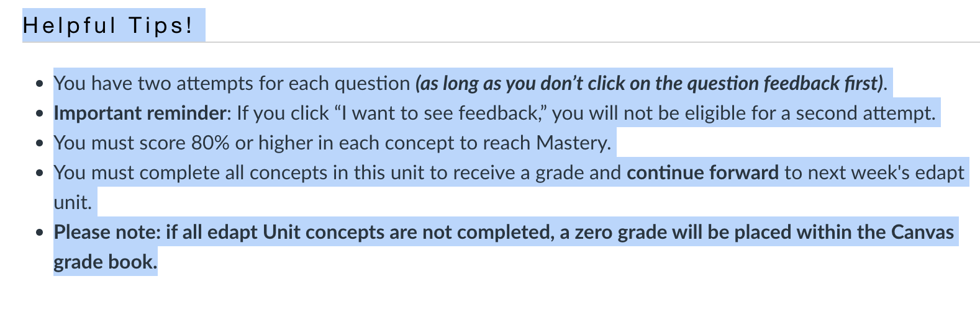
Task: Click the bullet point before "You have two attempts"
Action: coord(40,84)
